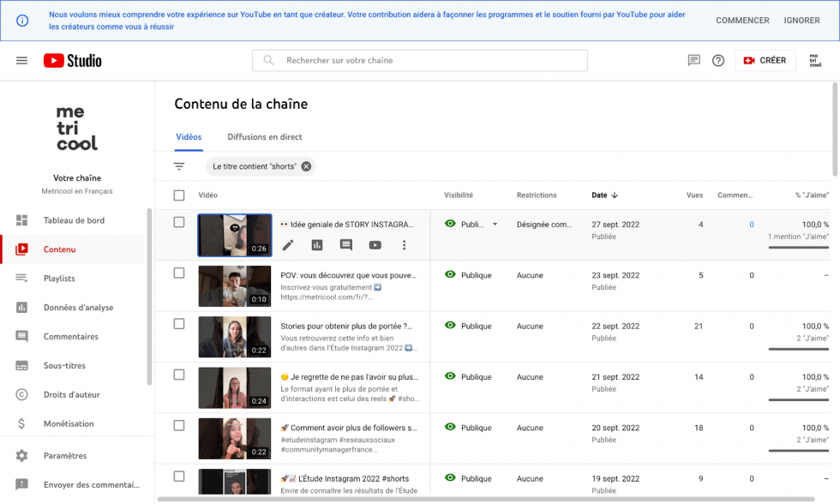Image resolution: width=840 pixels, height=504 pixels.
Task: Open Publique visibility for L'Étude Instagram row
Action: click(477, 479)
